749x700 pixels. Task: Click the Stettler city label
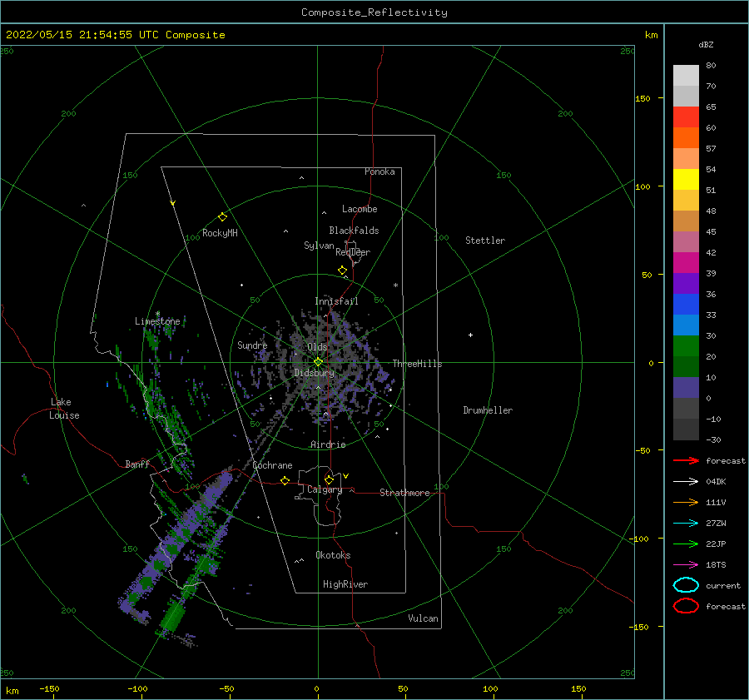485,241
